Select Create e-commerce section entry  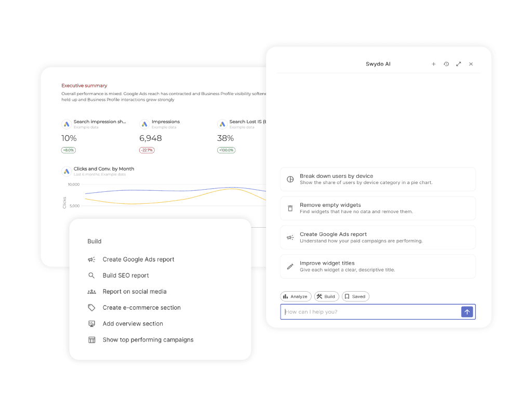(141, 308)
